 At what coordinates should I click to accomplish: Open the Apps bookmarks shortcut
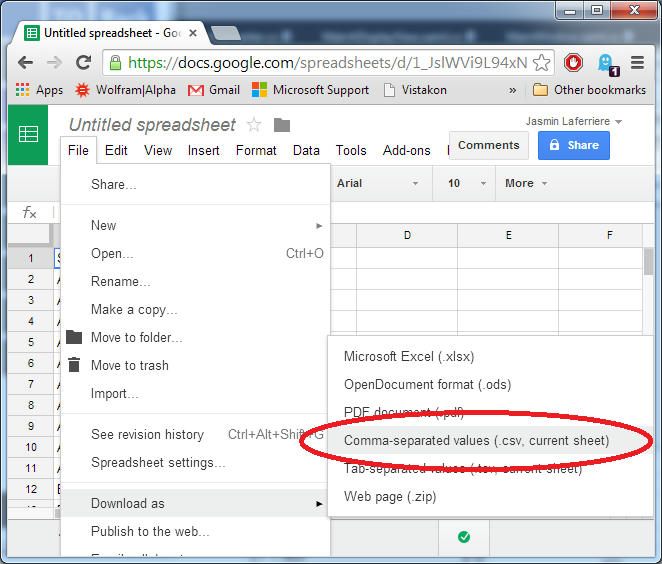40,90
